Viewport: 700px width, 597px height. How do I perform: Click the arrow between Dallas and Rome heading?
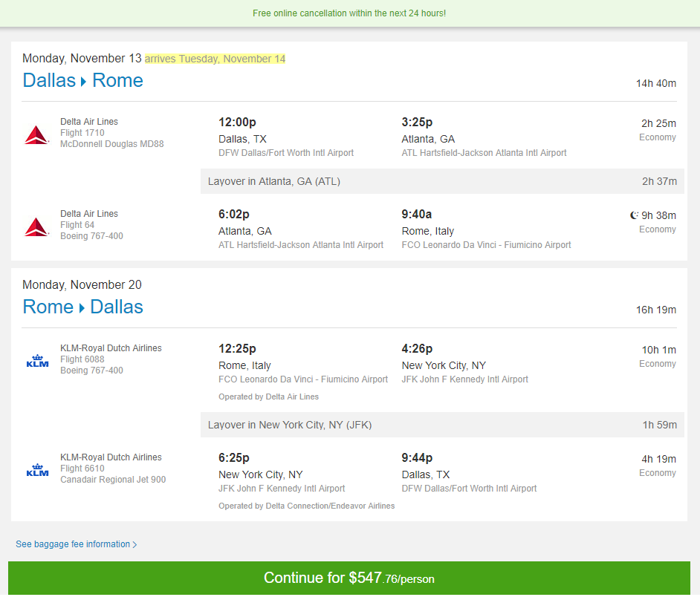coord(83,82)
